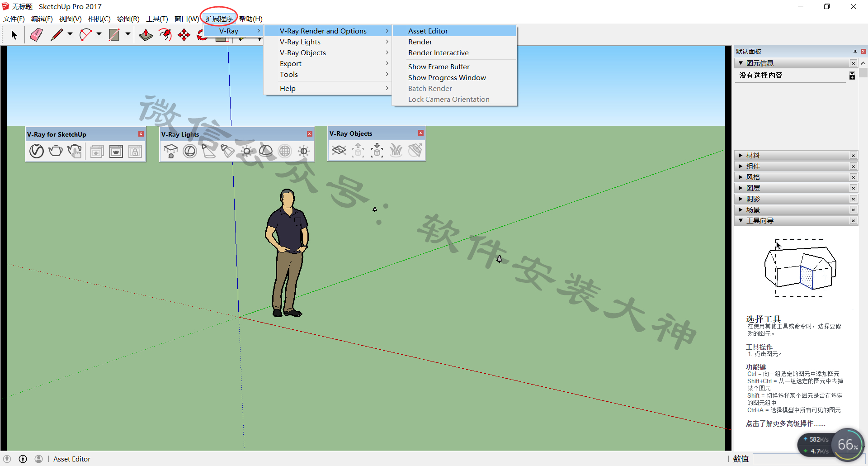Click the default tray scroll-up arrow
The height and width of the screenshot is (466, 868).
[863, 63]
